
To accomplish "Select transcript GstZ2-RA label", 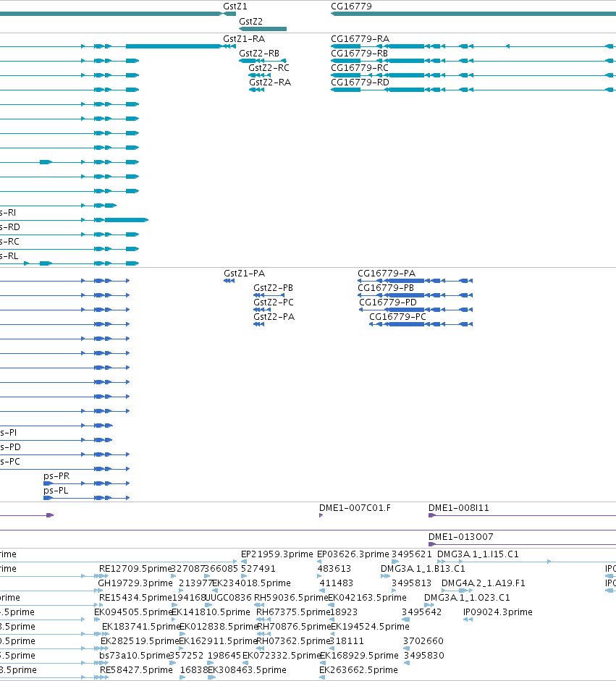I will pyautogui.click(x=270, y=83).
